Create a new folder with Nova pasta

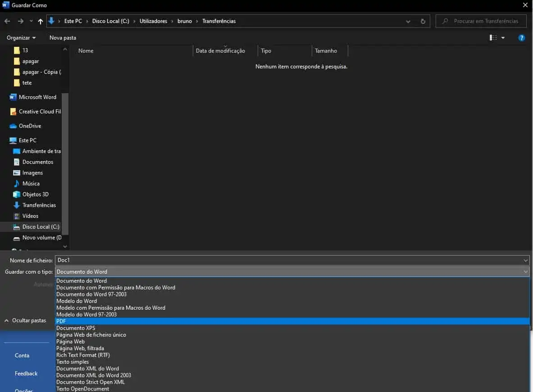[x=63, y=38]
